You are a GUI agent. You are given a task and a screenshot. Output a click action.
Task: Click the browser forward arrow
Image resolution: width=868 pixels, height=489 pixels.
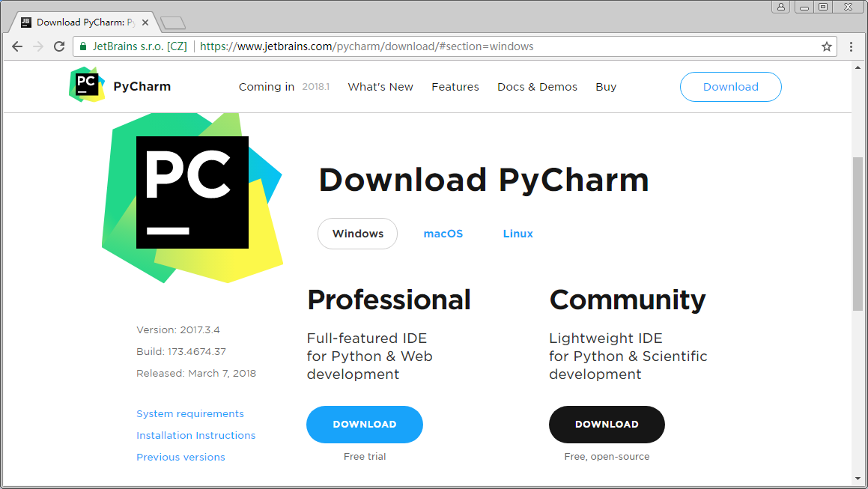pyautogui.click(x=38, y=46)
